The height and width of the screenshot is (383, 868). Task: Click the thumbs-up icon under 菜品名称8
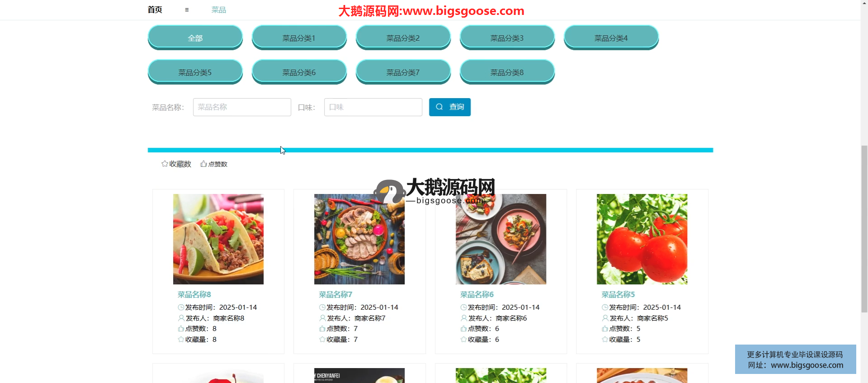[x=181, y=329]
